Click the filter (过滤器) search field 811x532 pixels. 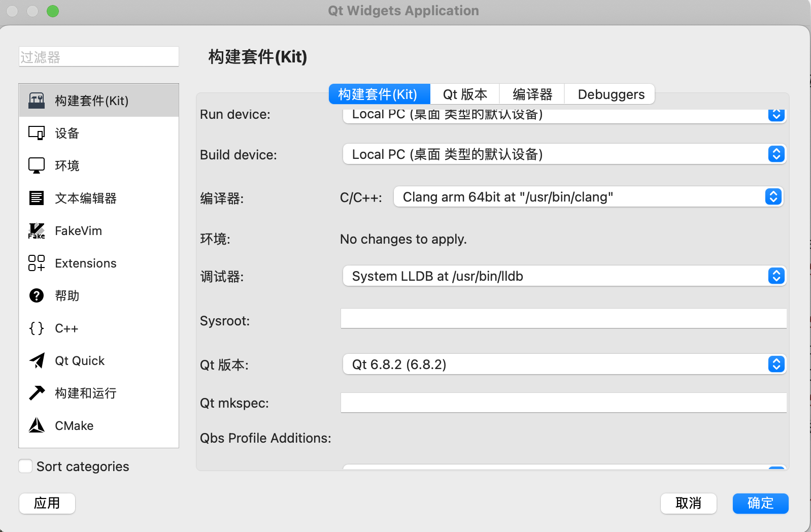tap(99, 57)
